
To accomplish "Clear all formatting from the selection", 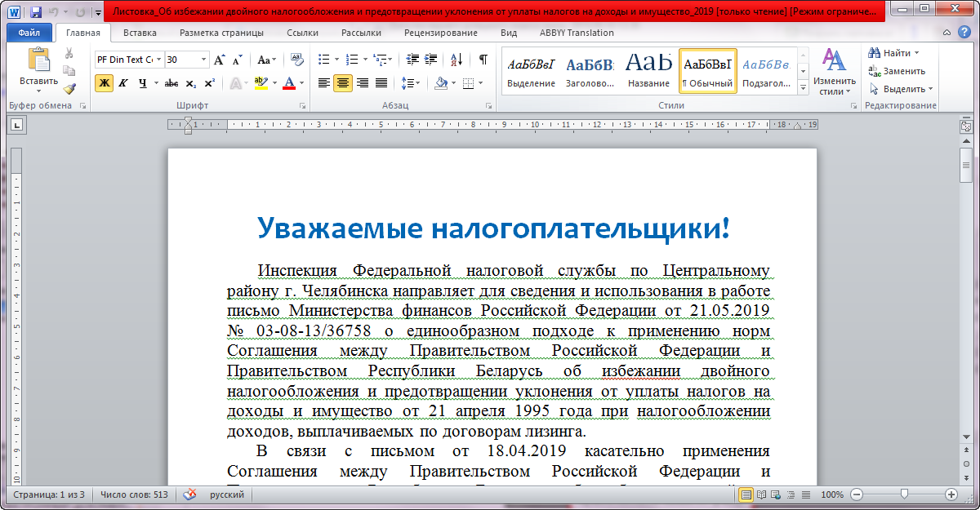I will (296, 60).
